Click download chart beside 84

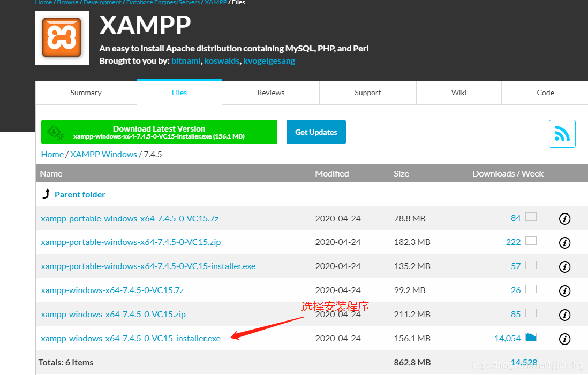tap(531, 217)
